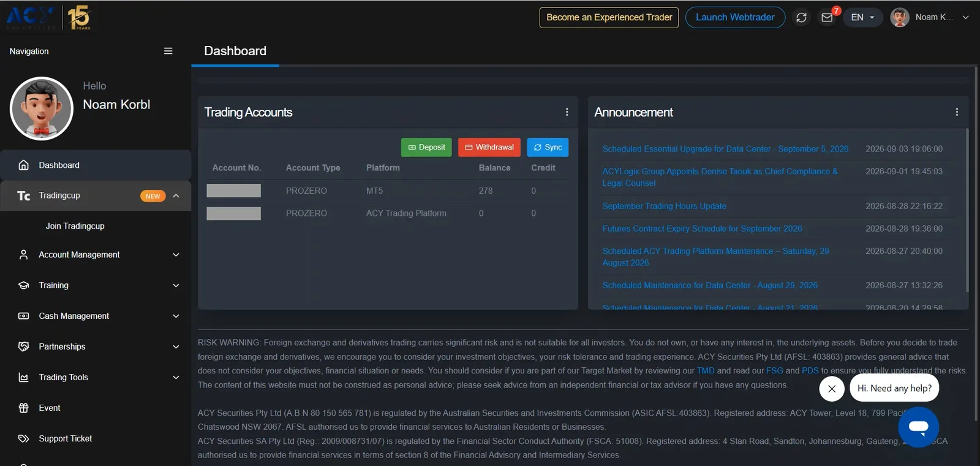Click the NEW badge on Tradingcup
Image resolution: width=980 pixels, height=466 pixels.
coord(153,196)
